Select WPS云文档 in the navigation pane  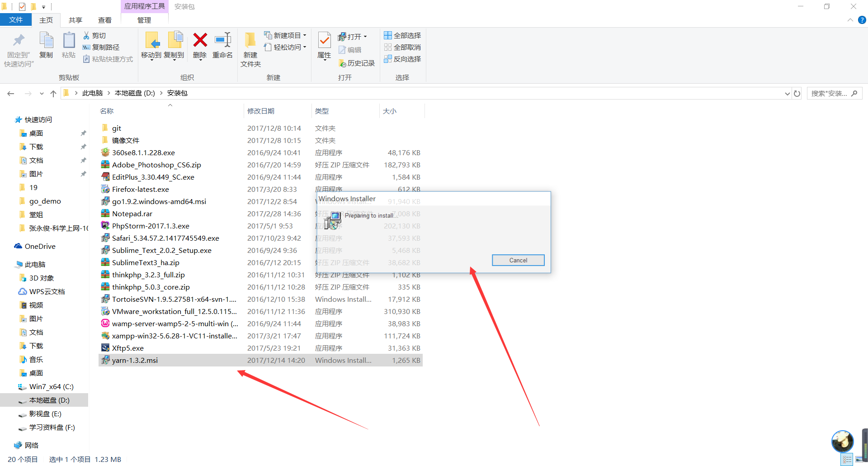click(x=47, y=291)
